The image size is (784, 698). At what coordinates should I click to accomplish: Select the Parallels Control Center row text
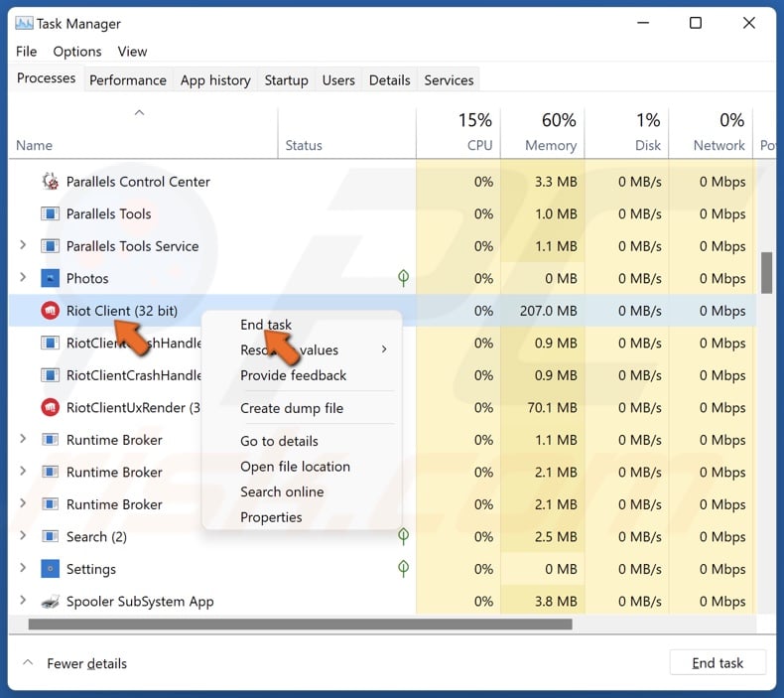point(138,182)
